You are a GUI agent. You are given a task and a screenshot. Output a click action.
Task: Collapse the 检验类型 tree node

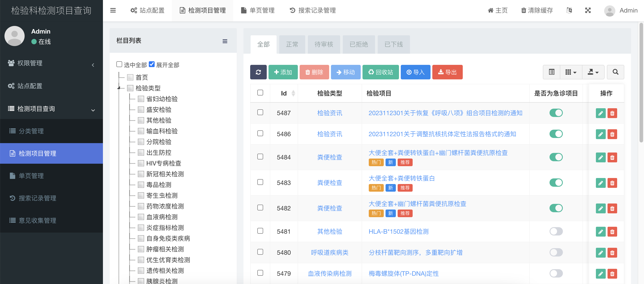tap(119, 88)
